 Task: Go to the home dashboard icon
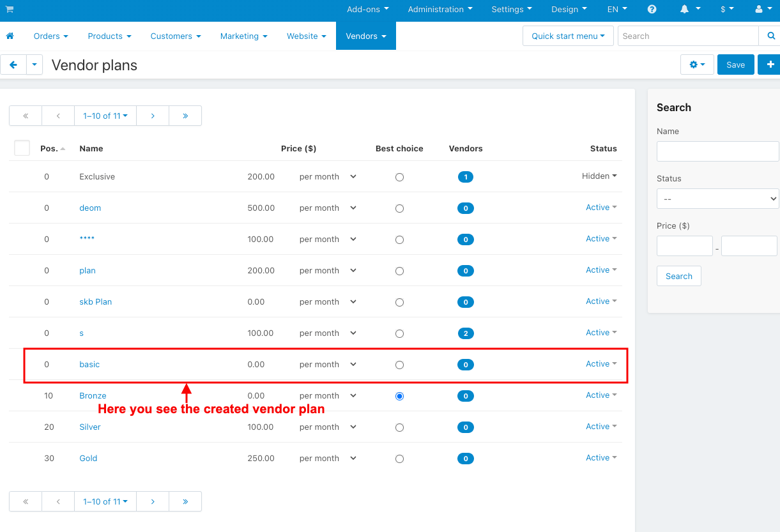pos(10,36)
